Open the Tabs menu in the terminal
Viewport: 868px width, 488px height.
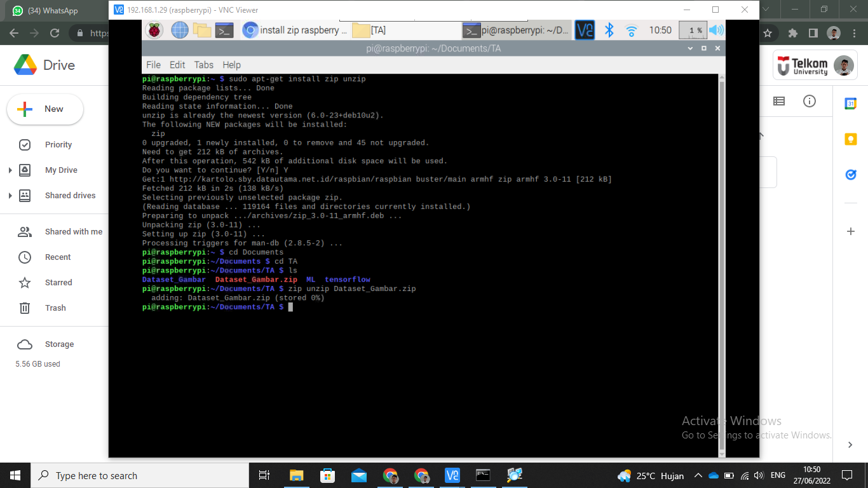pyautogui.click(x=203, y=64)
